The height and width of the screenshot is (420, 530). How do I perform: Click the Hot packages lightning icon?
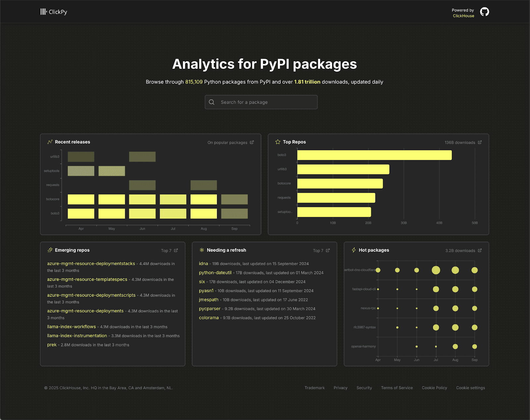coord(354,250)
